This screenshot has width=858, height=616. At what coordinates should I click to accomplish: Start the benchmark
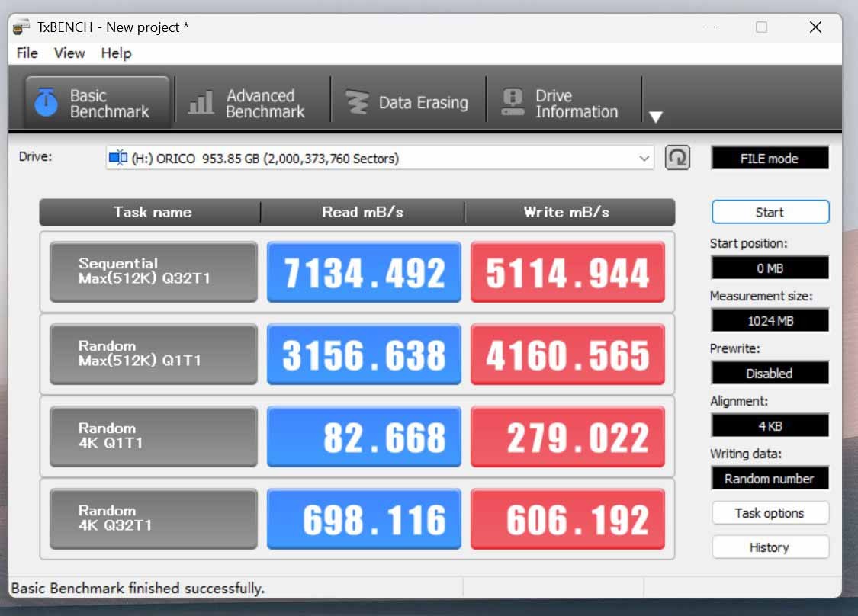[x=770, y=212]
